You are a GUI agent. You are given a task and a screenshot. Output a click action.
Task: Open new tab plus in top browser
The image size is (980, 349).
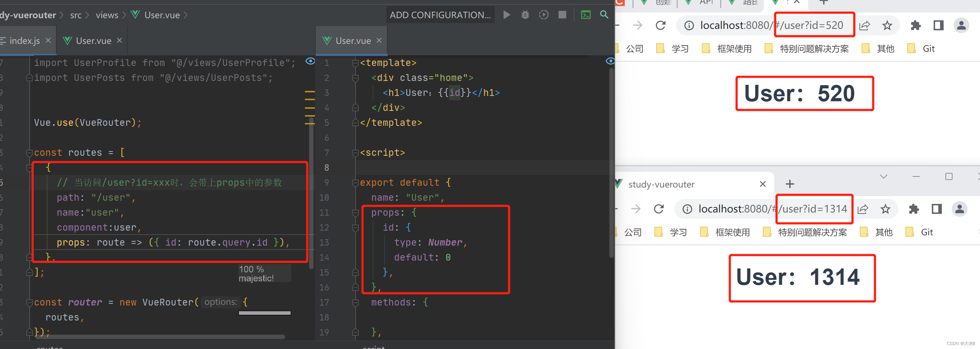tap(824, 2)
